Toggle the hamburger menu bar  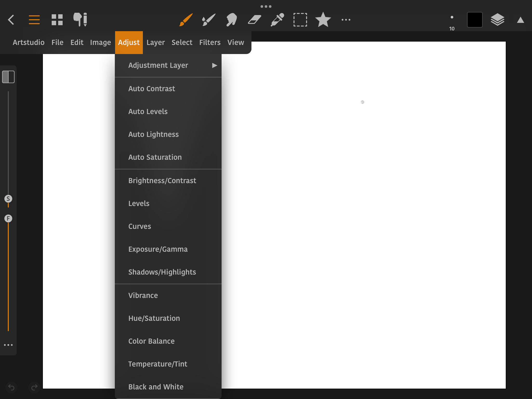[x=34, y=20]
